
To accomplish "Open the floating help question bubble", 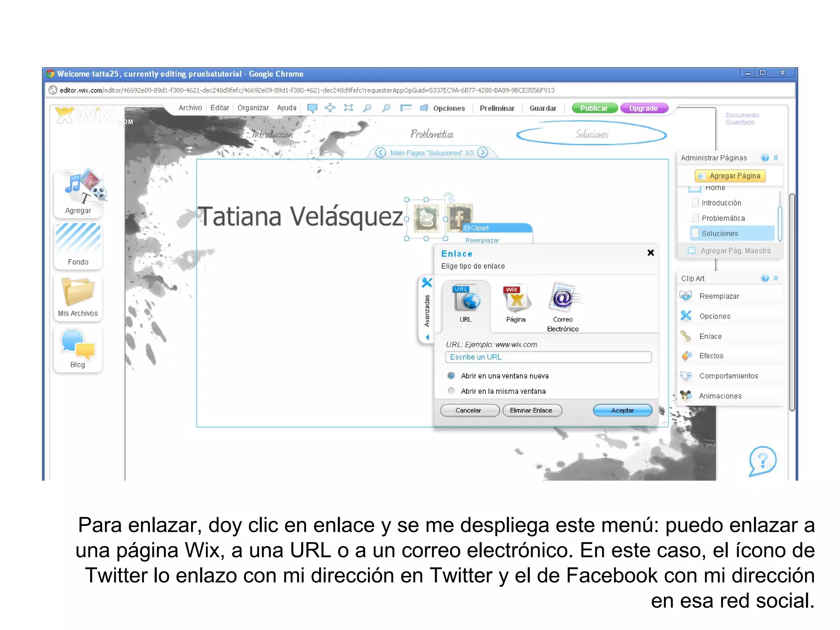I will coord(762,461).
